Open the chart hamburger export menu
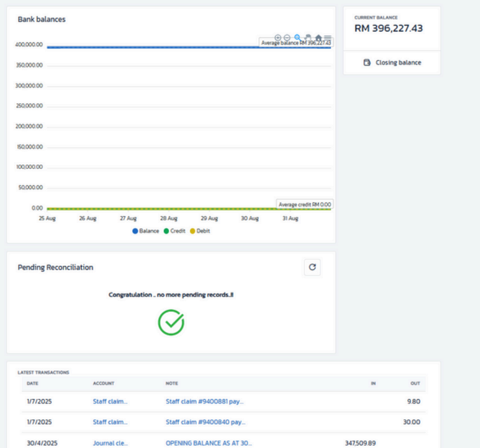This screenshot has width=480, height=448. (x=327, y=37)
